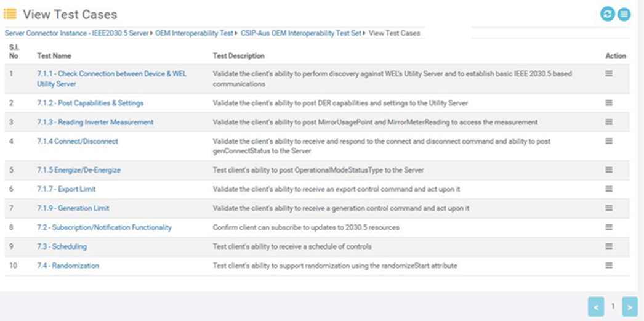Open action menu for Randomization test
This screenshot has width=644, height=321.
pos(609,266)
